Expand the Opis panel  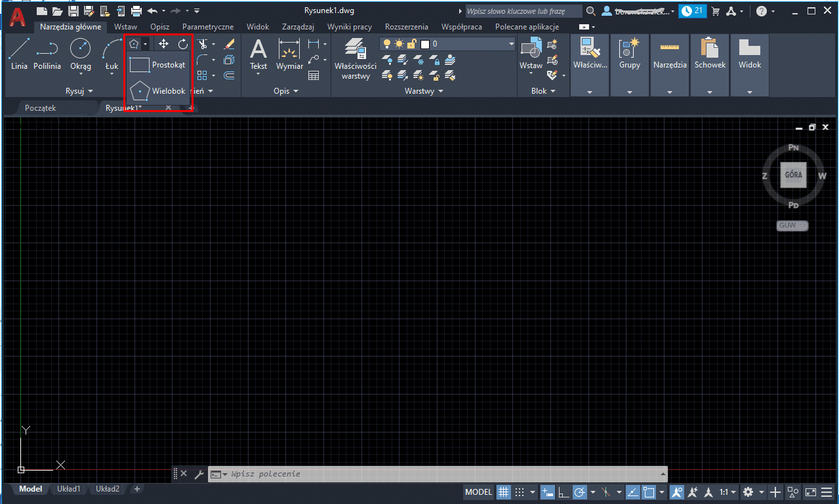pyautogui.click(x=286, y=91)
